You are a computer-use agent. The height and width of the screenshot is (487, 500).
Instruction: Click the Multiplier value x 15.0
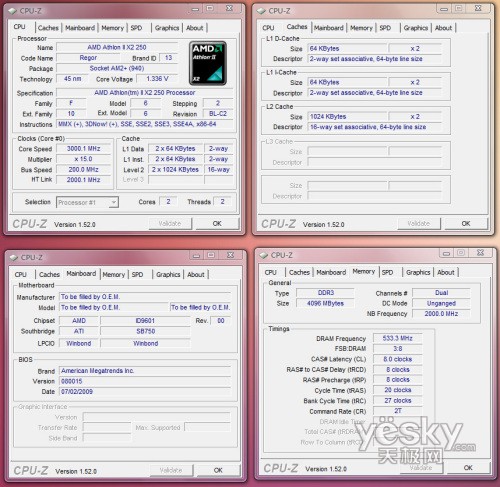point(83,159)
